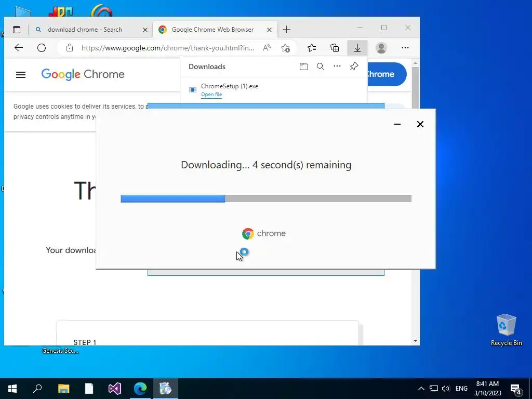This screenshot has height=399, width=532.
Task: Open volume control tray icon
Action: click(x=445, y=389)
